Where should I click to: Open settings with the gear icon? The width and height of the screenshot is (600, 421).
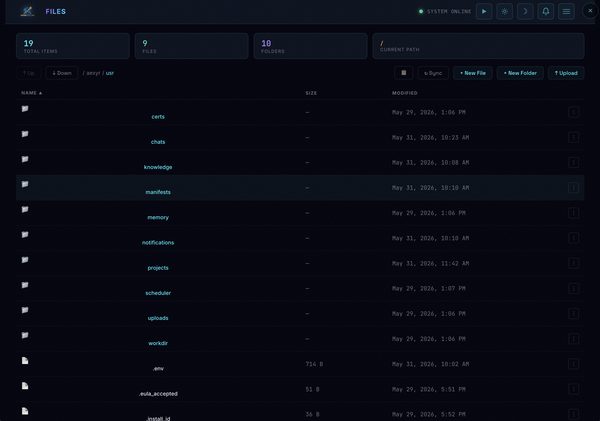505,11
